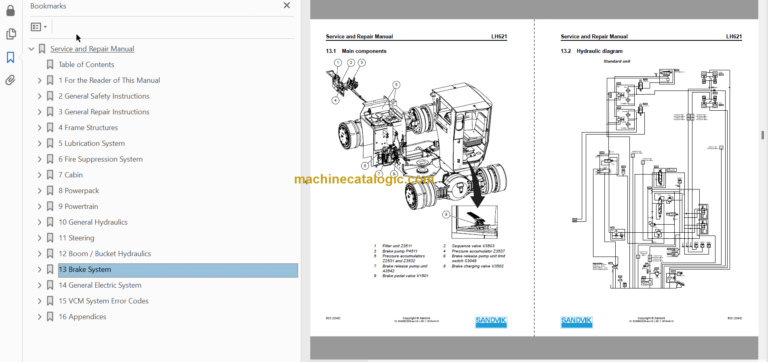Expand 9 Powertrain chevron
Image resolution: width=768 pixels, height=362 pixels.
pos(40,206)
